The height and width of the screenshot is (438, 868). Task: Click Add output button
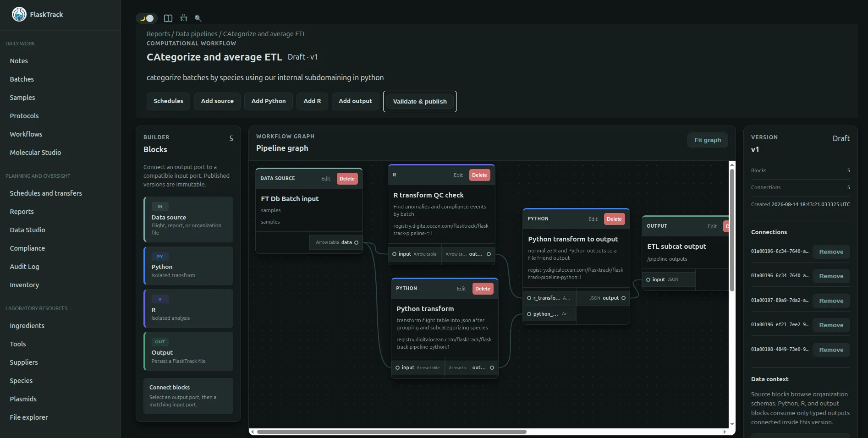355,101
